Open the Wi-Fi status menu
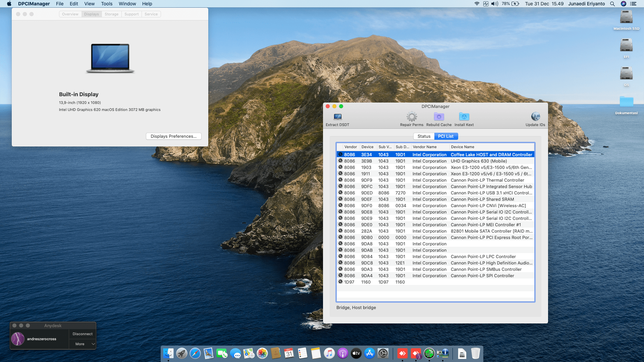The image size is (644, 362). tap(477, 4)
